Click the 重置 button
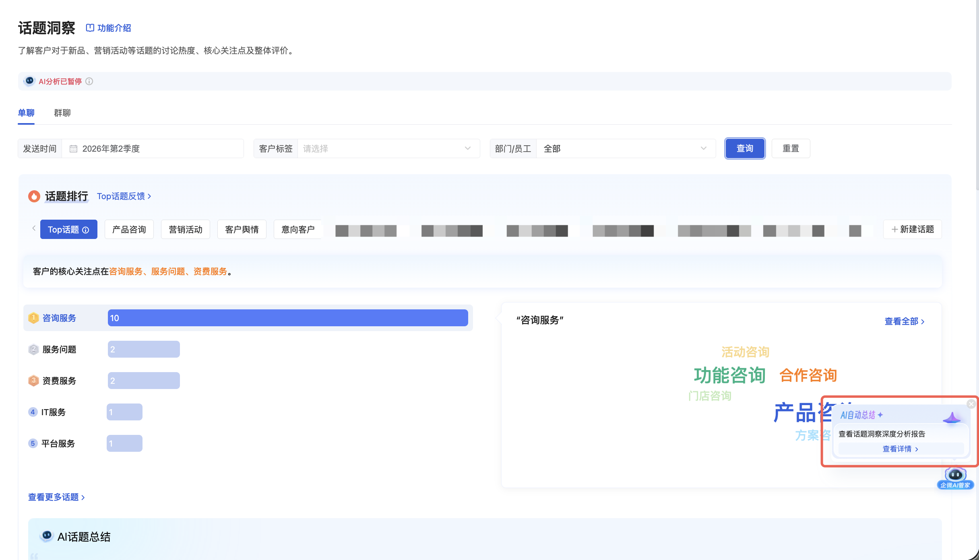Image resolution: width=979 pixels, height=560 pixels. pyautogui.click(x=791, y=148)
